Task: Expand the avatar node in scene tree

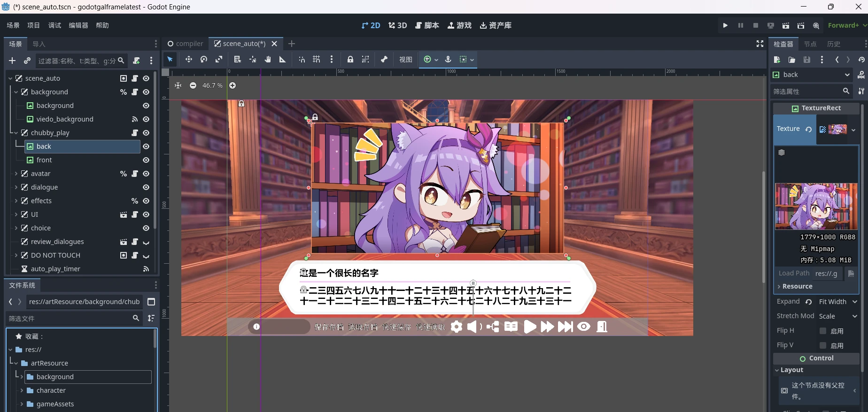Action: [x=16, y=174]
